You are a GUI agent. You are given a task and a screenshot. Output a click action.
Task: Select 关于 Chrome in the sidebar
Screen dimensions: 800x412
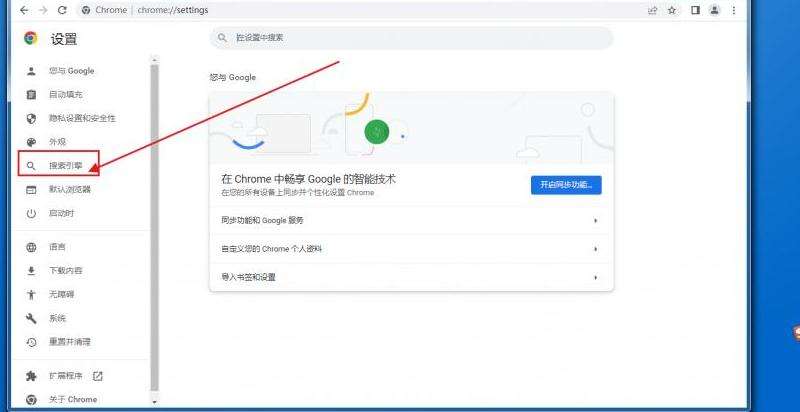[73, 399]
